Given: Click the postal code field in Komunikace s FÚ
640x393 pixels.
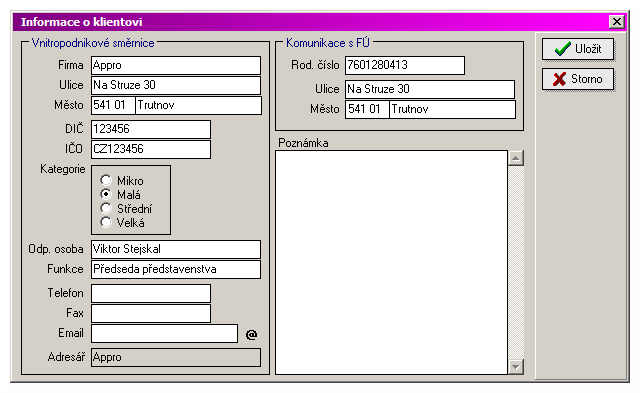Looking at the screenshot, I should coord(367,109).
